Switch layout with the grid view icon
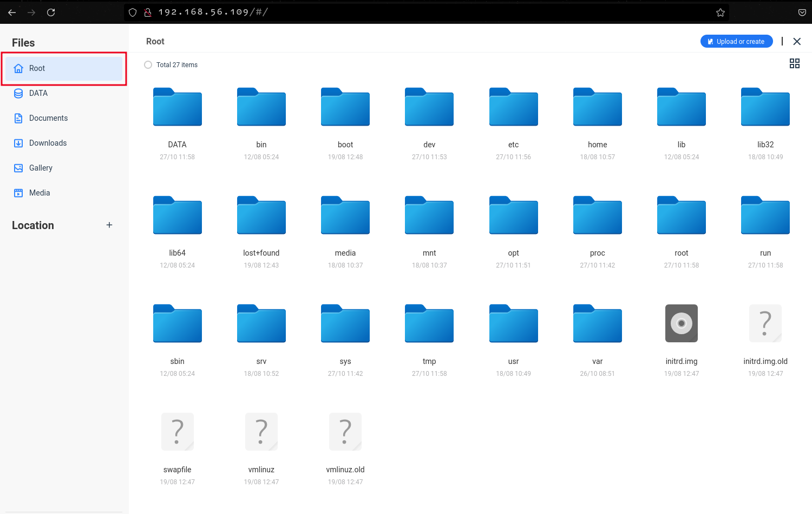Image resolution: width=812 pixels, height=514 pixels. [794, 63]
